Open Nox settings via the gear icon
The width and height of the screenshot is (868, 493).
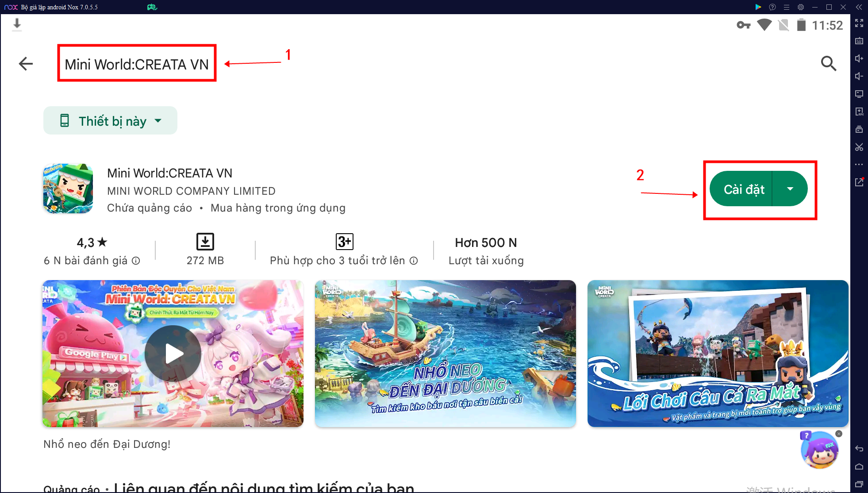(x=801, y=7)
